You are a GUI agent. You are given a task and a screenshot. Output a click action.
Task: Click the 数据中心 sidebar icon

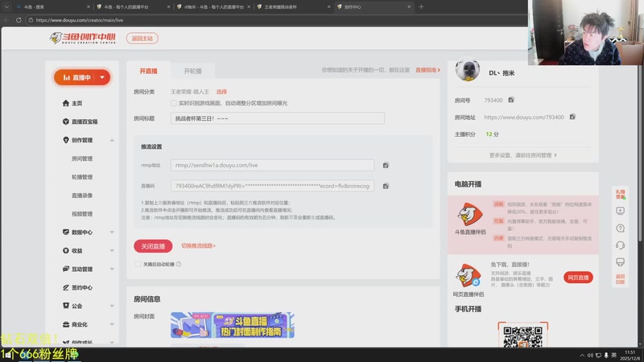[x=66, y=232]
